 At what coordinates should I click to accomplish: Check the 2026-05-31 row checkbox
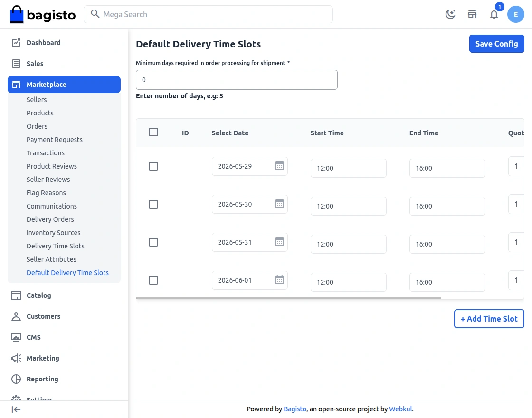[153, 242]
